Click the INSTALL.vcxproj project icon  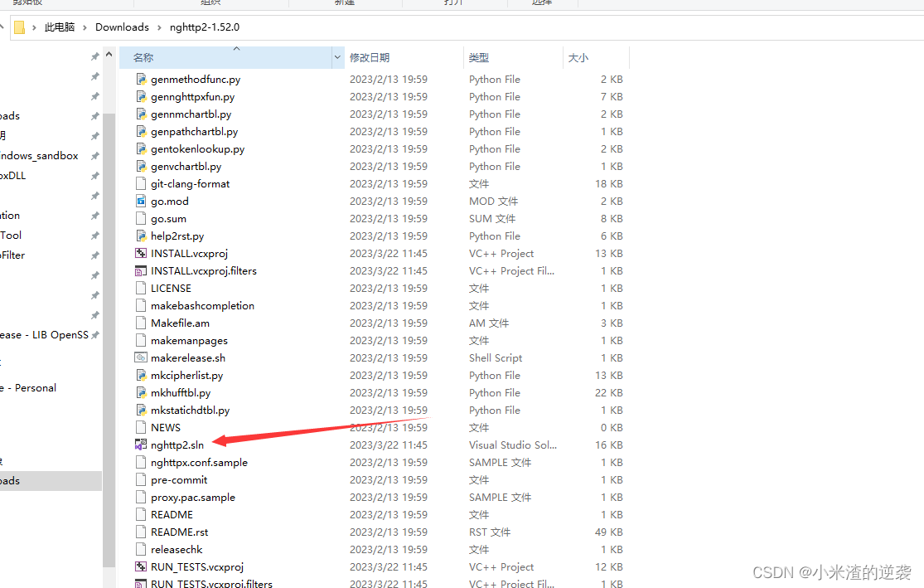click(x=141, y=254)
